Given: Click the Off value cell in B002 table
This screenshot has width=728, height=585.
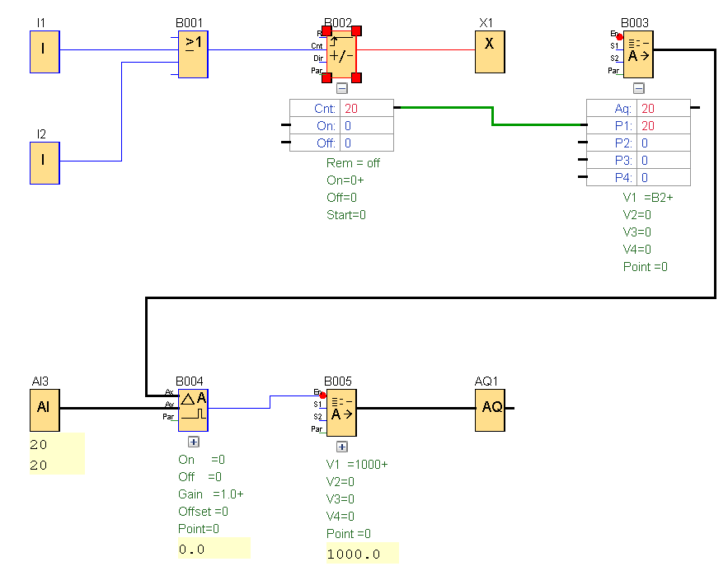Looking at the screenshot, I should coord(367,143).
